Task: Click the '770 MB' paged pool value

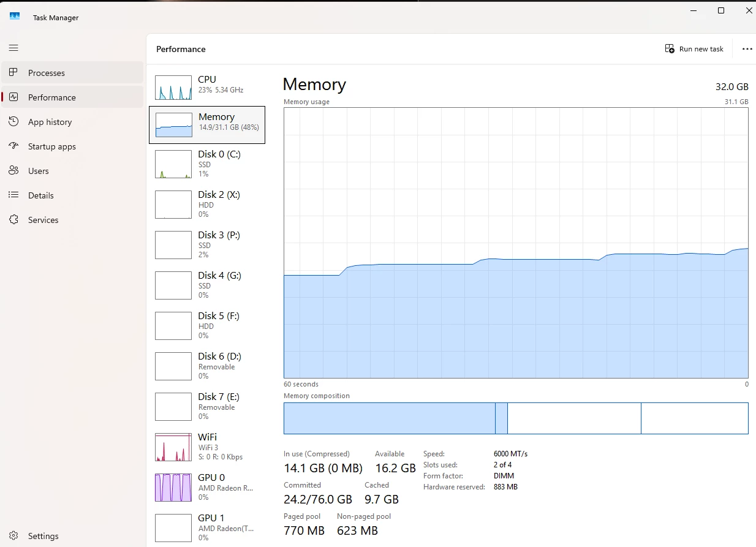Action: pos(304,530)
